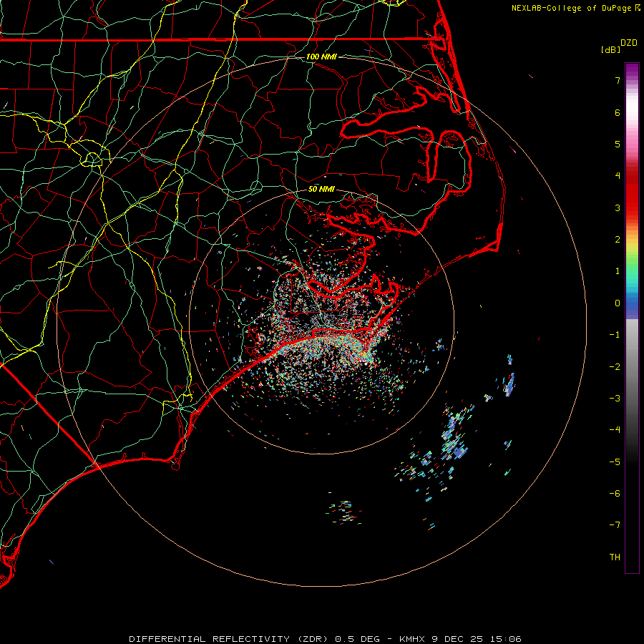Click the '50 NMI' range ring label
Viewport: 644px width, 644px height.
(x=321, y=189)
